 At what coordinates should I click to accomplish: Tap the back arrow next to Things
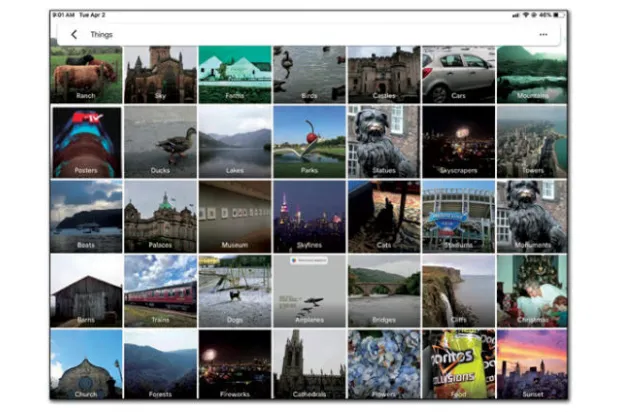[74, 35]
